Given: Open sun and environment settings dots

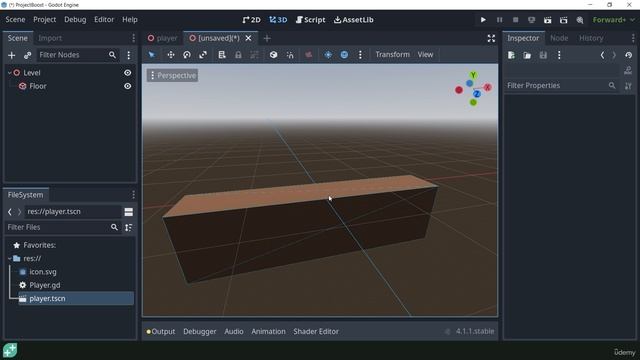Looking at the screenshot, I should [360, 55].
